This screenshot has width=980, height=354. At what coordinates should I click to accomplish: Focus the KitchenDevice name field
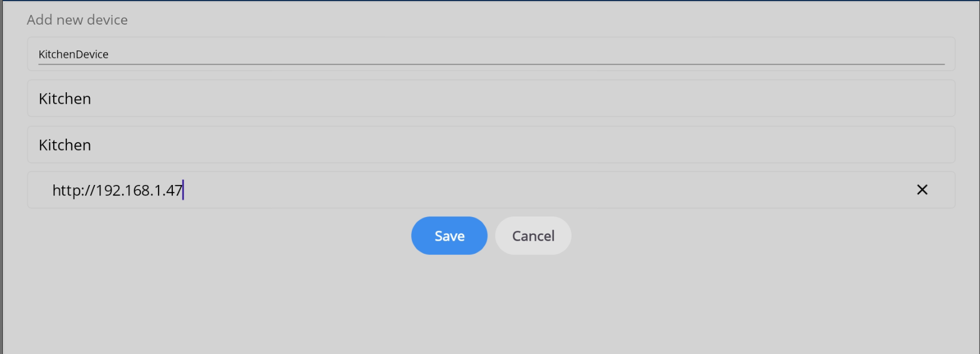pyautogui.click(x=491, y=54)
